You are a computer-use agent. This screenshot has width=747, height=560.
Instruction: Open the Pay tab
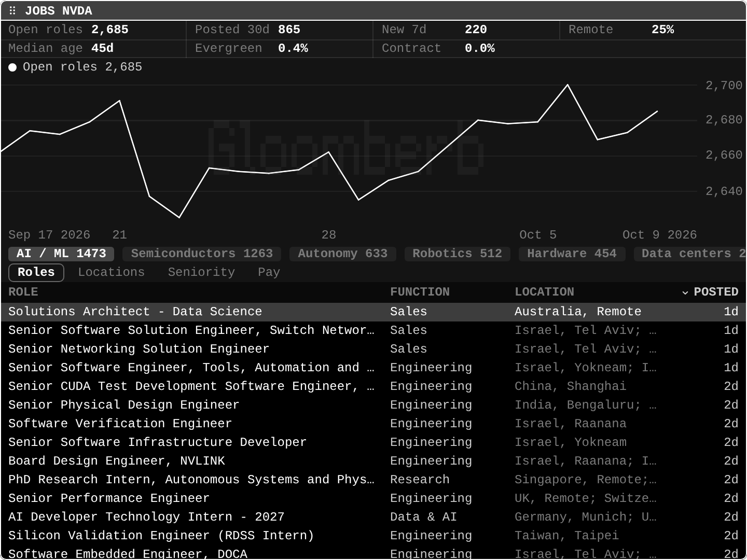269,272
